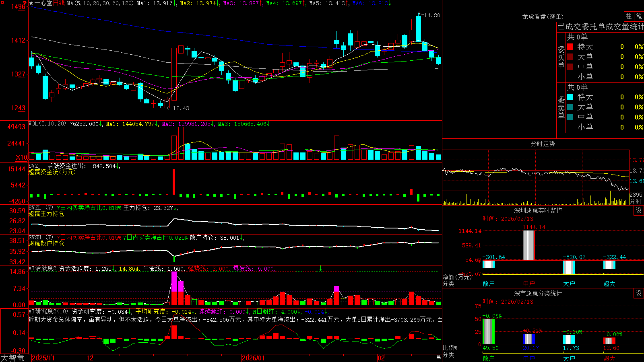
Task: Click the AI活跃度2 indicator label
Action: tap(43, 268)
